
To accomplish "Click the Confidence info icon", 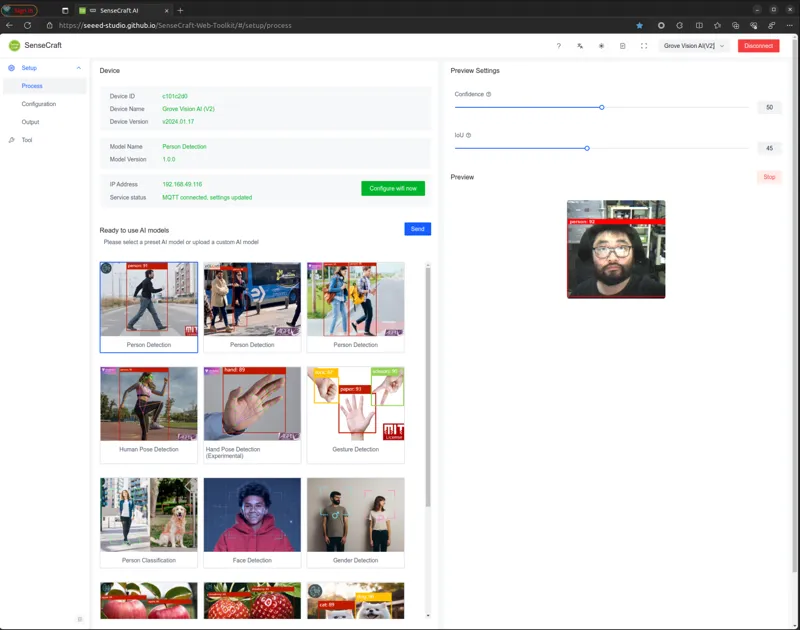I will click(x=489, y=94).
